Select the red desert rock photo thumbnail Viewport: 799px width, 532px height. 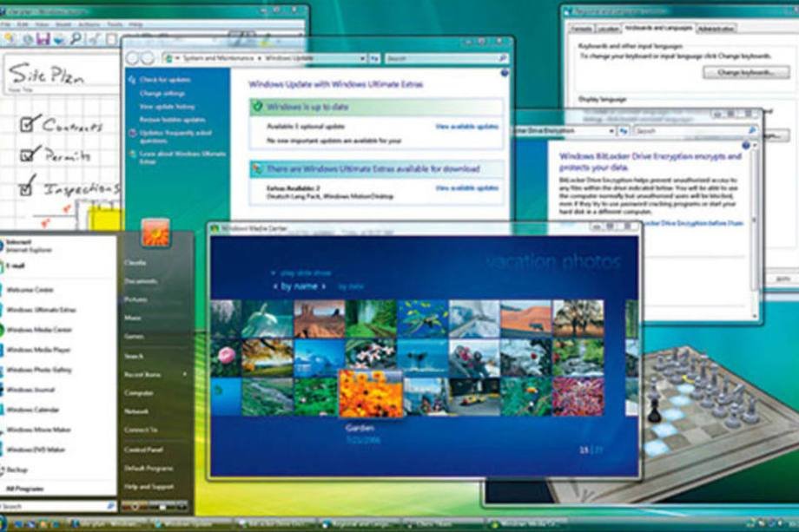tap(320, 319)
